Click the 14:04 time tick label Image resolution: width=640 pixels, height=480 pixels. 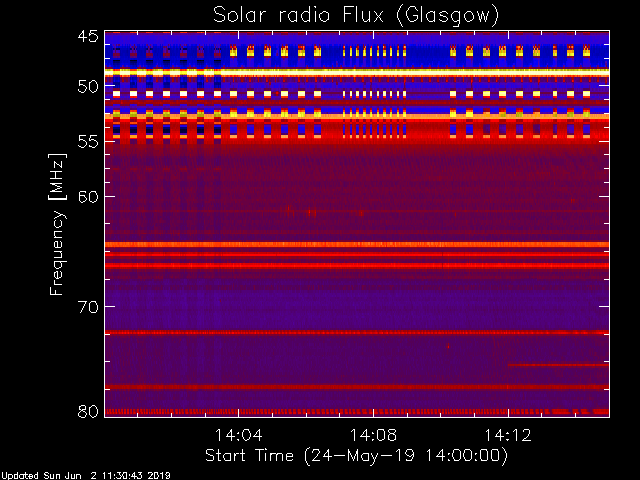point(239,435)
